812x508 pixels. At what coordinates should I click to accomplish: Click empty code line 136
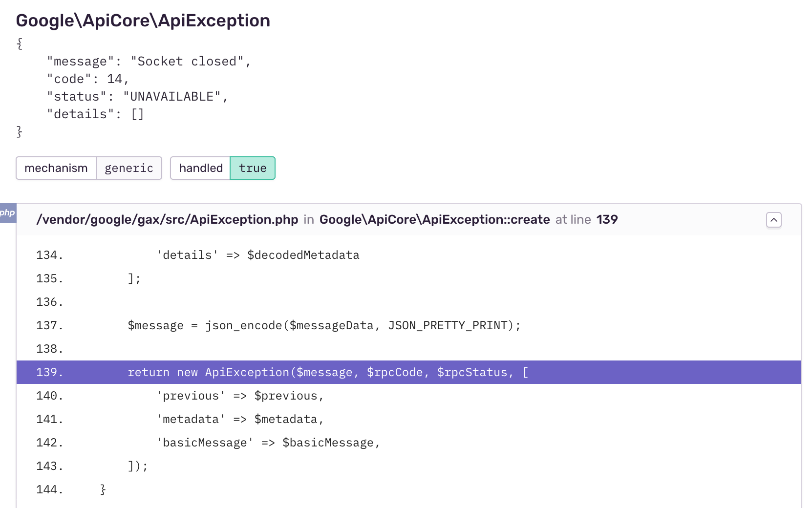pos(409,302)
